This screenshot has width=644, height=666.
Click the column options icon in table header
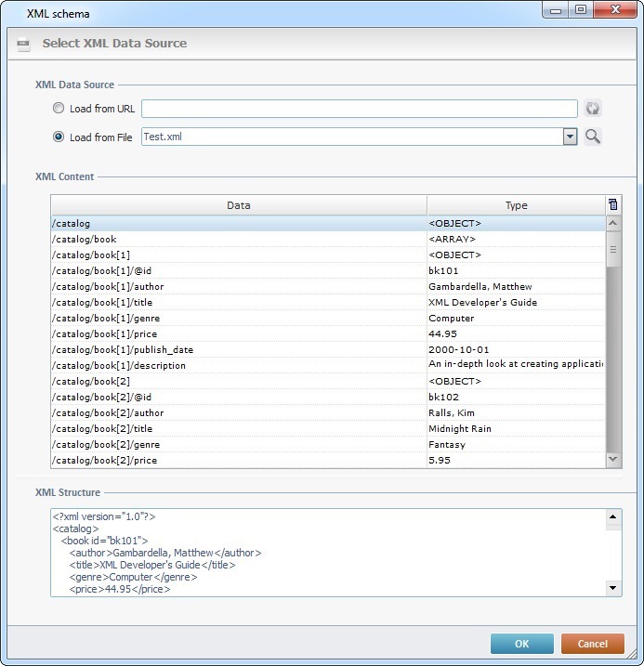coord(612,205)
